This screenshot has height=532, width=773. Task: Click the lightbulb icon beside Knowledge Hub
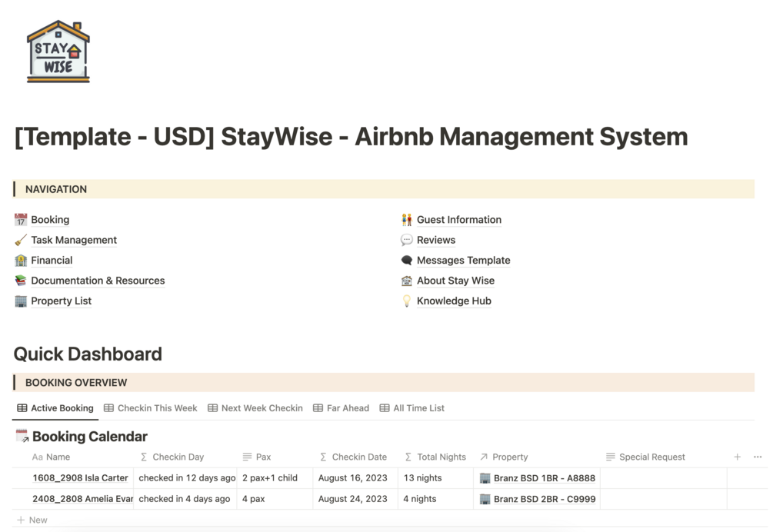point(407,301)
